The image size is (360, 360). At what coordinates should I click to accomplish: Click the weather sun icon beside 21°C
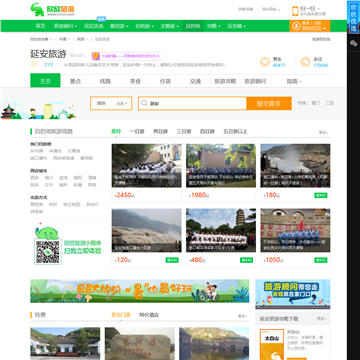click(x=34, y=64)
